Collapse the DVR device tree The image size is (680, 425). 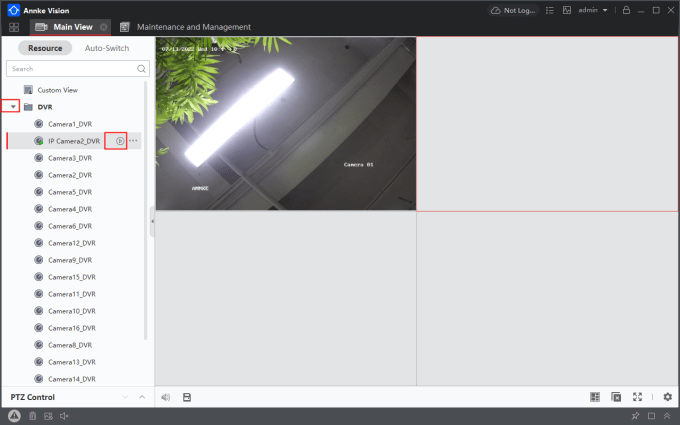coord(13,106)
